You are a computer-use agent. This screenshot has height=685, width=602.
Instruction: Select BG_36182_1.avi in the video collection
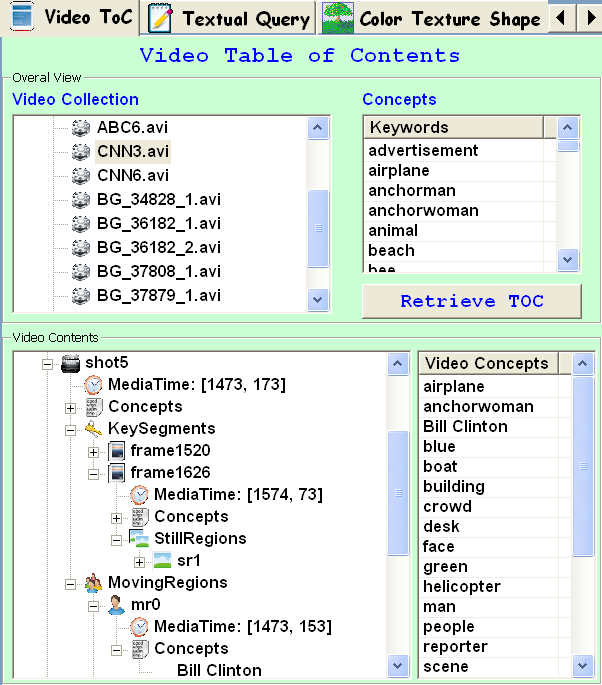tap(159, 224)
